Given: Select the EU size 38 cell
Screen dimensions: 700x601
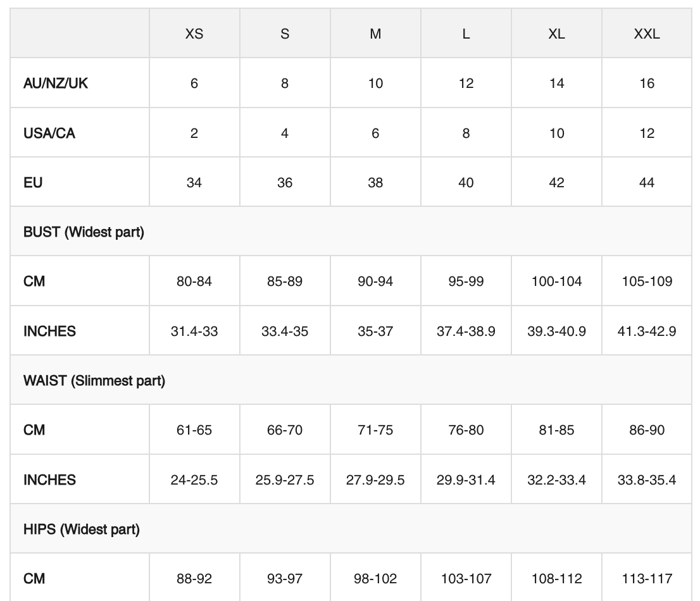Looking at the screenshot, I should (x=375, y=183).
